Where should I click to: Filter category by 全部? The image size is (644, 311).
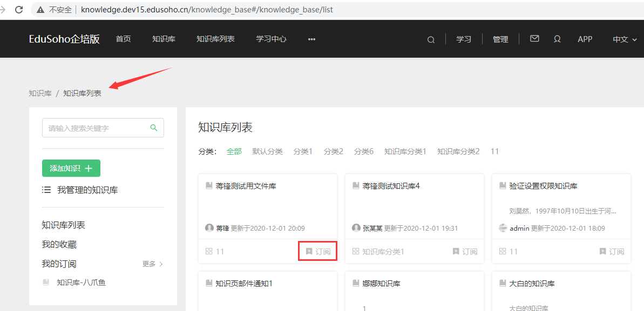[234, 151]
